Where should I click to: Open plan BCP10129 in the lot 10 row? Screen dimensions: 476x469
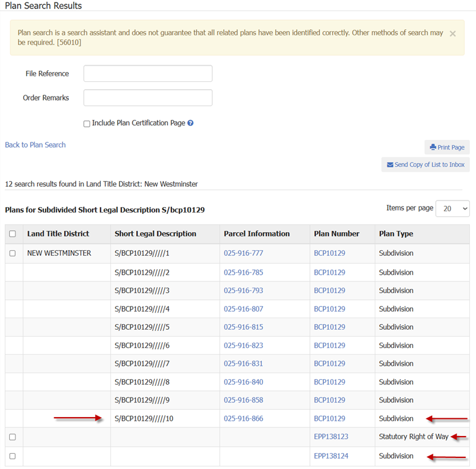(x=330, y=418)
